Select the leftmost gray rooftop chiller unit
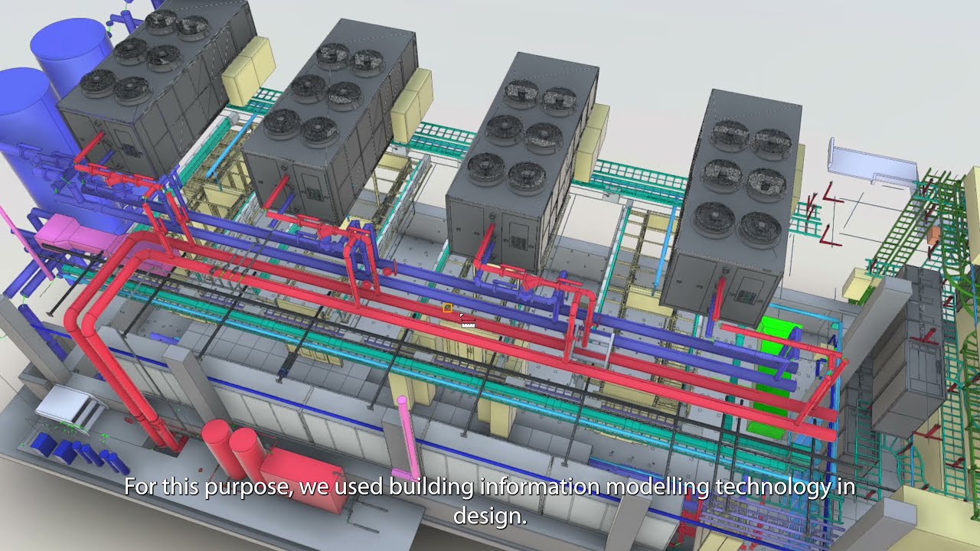This screenshot has height=551, width=980. pos(153,92)
